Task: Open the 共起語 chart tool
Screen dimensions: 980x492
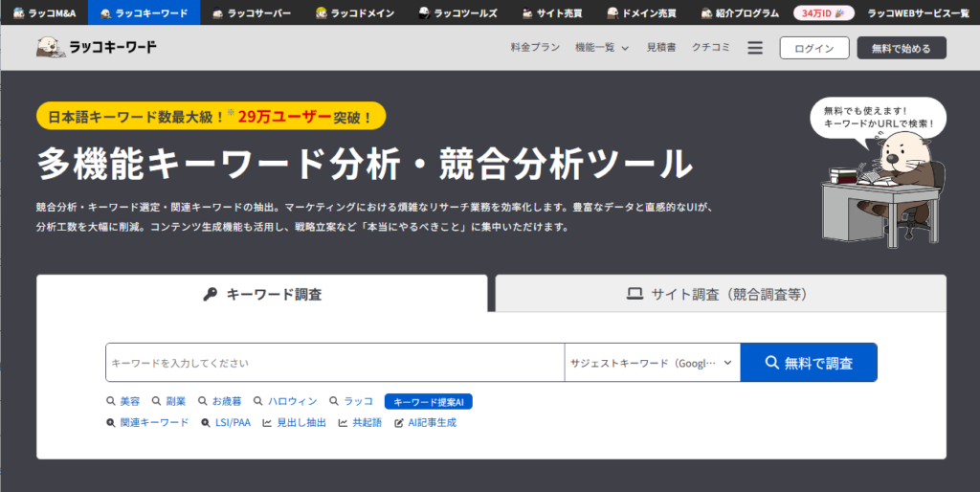Action: click(360, 422)
